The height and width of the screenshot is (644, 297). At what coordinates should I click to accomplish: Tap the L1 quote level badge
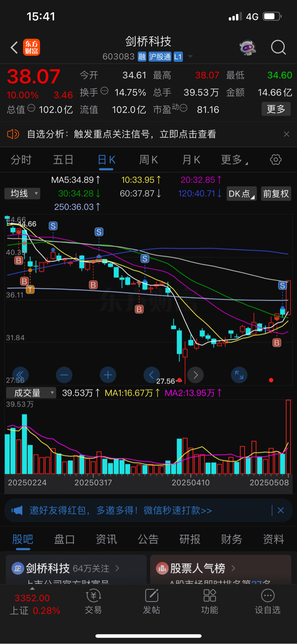[178, 57]
